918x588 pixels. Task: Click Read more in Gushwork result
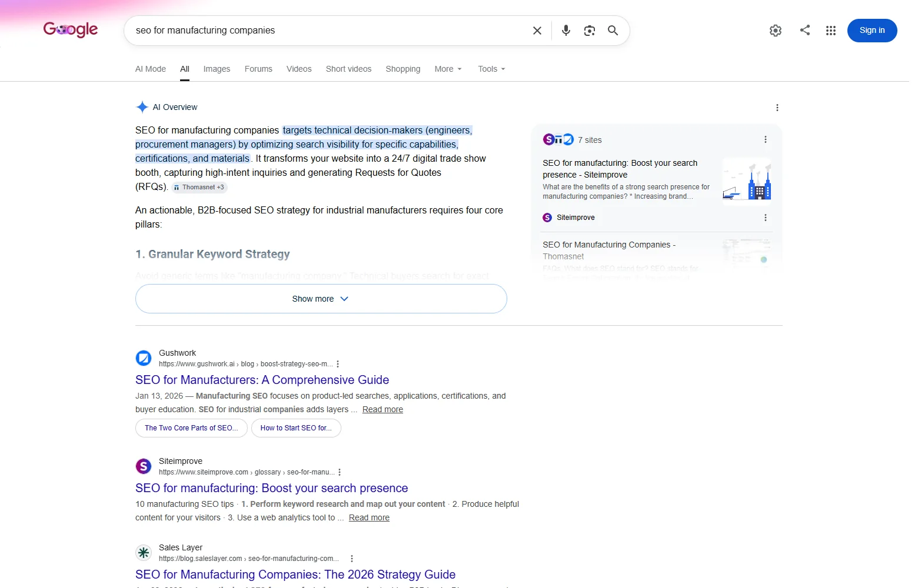[x=382, y=409]
